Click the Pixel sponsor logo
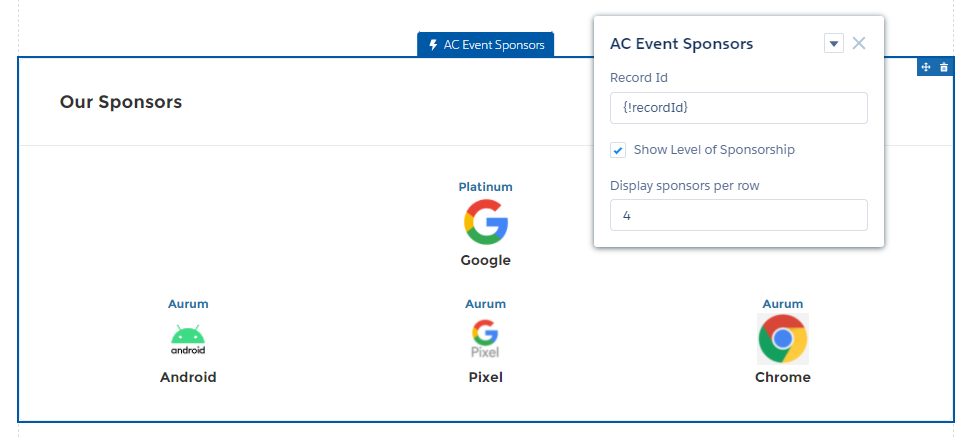965x438 pixels. [x=485, y=339]
